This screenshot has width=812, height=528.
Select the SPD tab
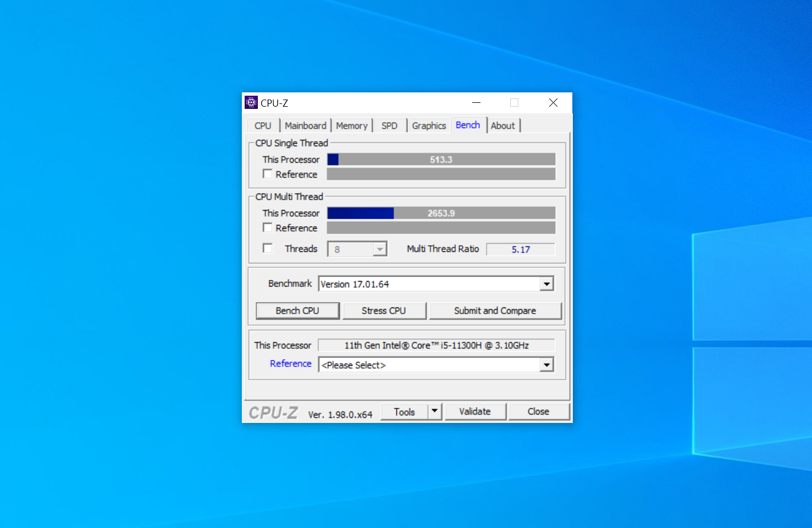[x=389, y=126]
